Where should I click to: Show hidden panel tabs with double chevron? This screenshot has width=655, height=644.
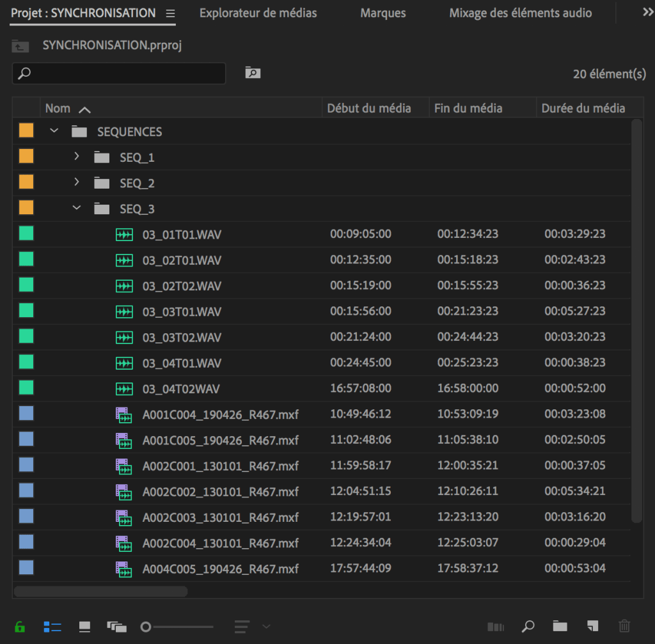[647, 13]
